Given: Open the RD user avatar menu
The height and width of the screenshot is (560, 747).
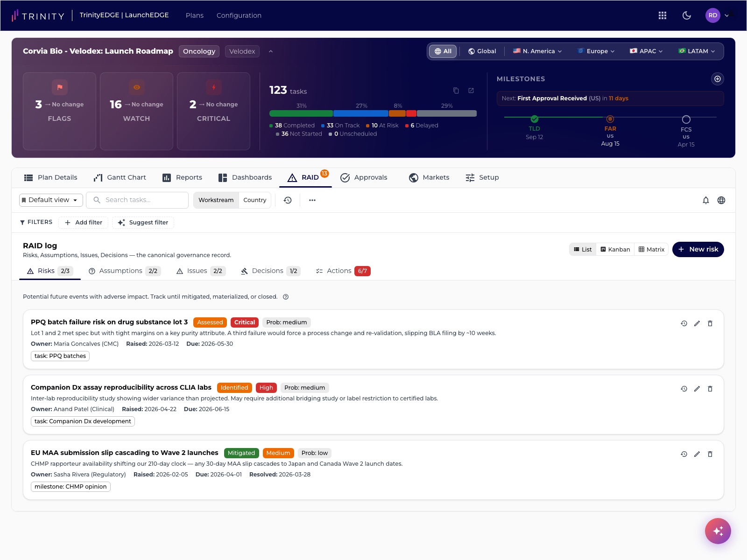Looking at the screenshot, I should tap(712, 15).
